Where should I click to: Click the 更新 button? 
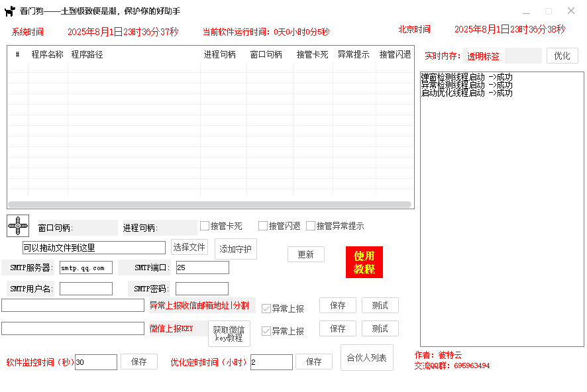point(306,254)
